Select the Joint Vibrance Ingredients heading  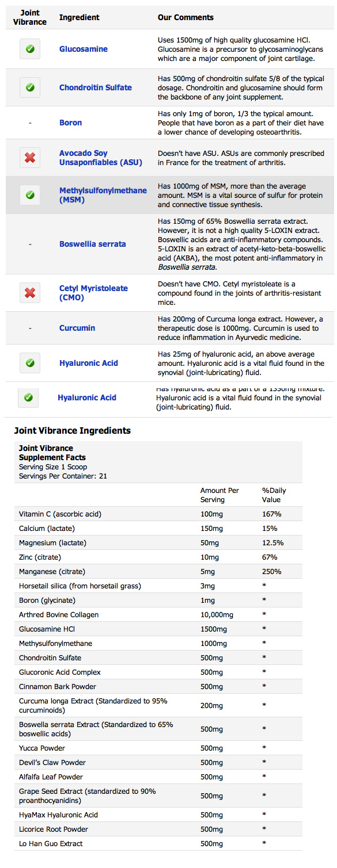(73, 430)
